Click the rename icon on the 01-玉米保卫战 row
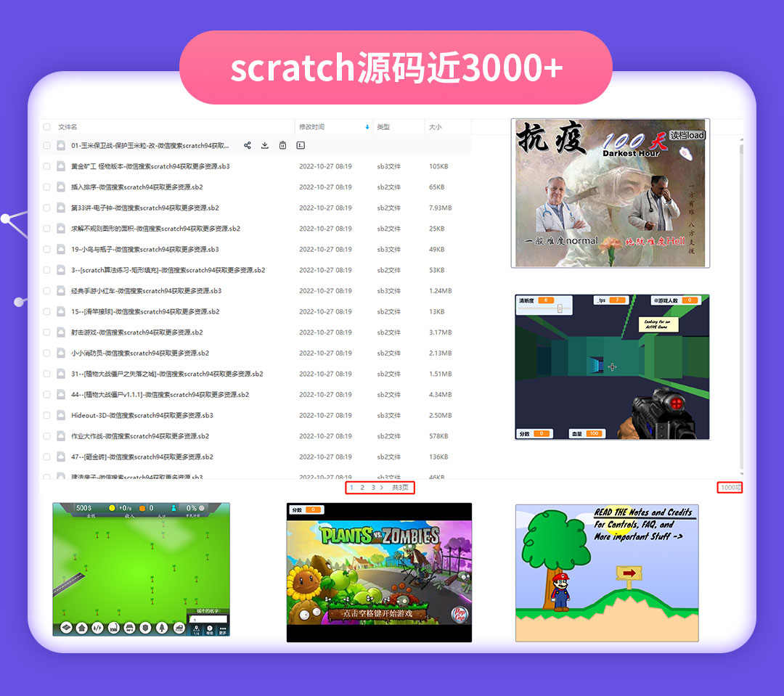This screenshot has height=696, width=784. pyautogui.click(x=301, y=145)
